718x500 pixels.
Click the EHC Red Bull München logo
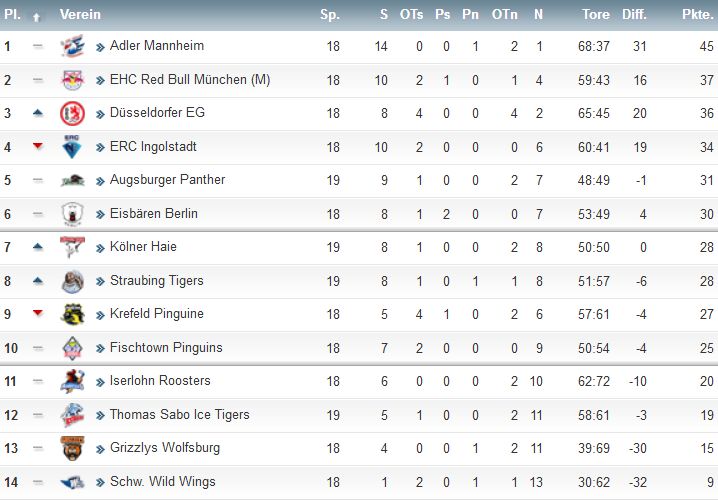click(73, 80)
